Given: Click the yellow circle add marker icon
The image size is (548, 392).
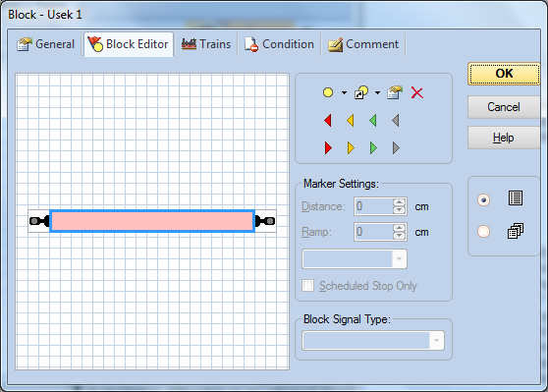Looking at the screenshot, I should pos(328,92).
